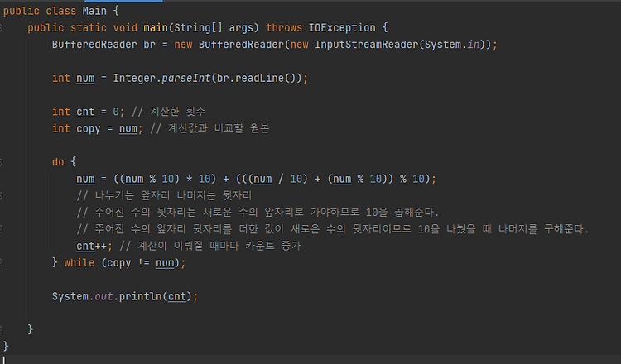Click the comment "// 계산한 횟수"

[168, 112]
